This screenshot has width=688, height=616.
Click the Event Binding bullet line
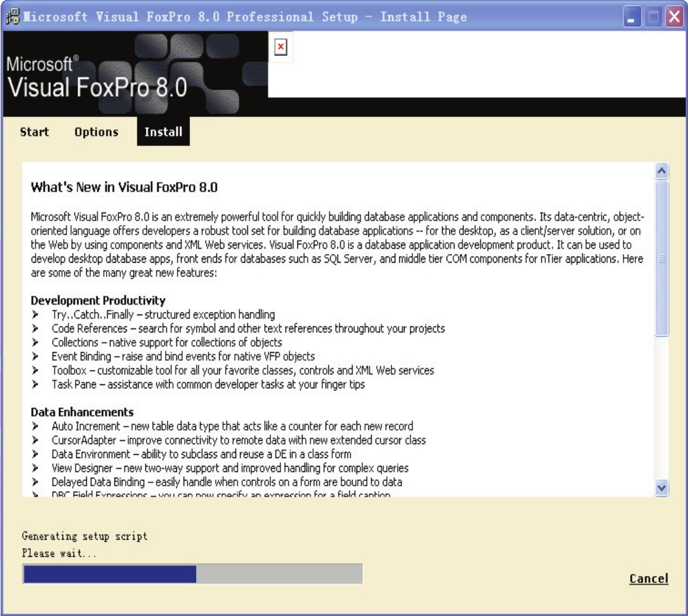183,356
